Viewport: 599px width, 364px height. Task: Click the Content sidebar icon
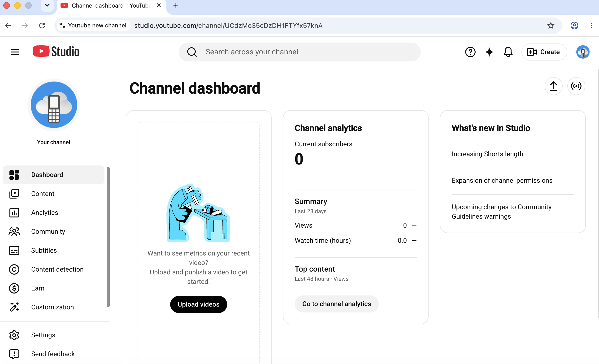point(14,194)
